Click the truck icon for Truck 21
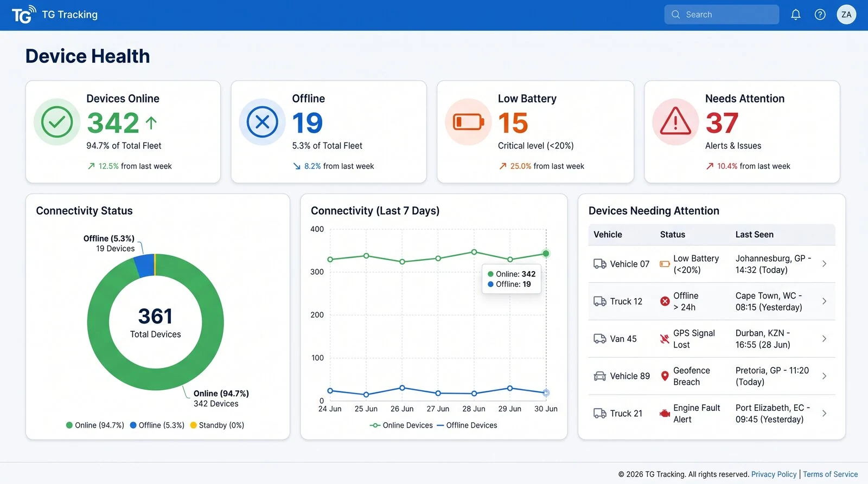Screen dimensions: 868x484 [600, 414]
